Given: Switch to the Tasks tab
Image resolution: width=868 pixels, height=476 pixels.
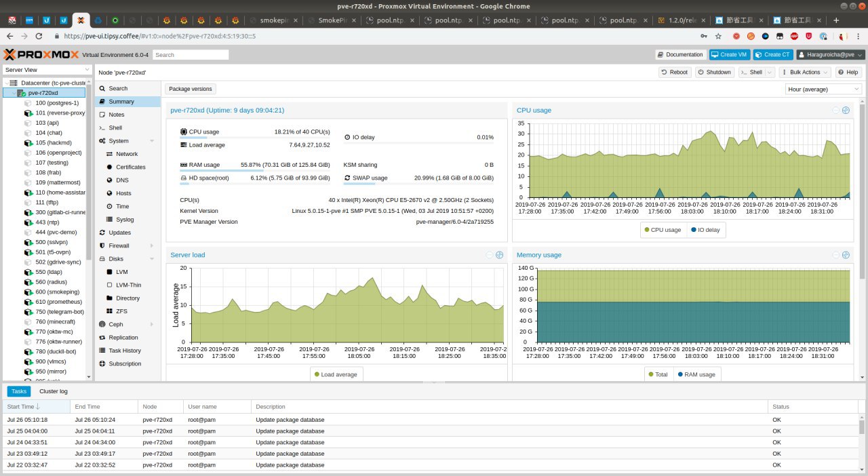Looking at the screenshot, I should pos(19,391).
